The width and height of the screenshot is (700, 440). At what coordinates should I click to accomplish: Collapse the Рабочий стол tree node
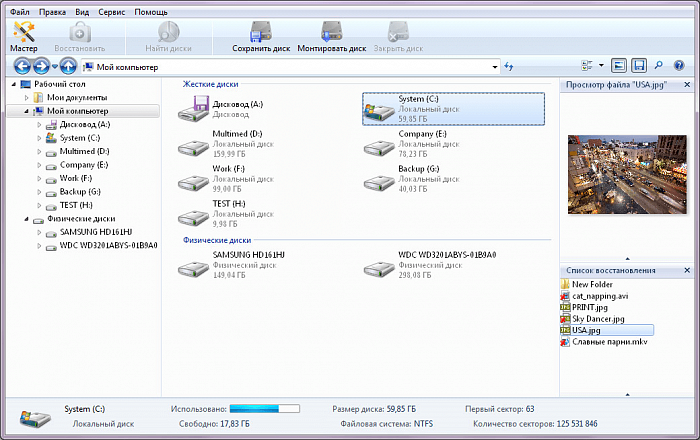[x=13, y=84]
